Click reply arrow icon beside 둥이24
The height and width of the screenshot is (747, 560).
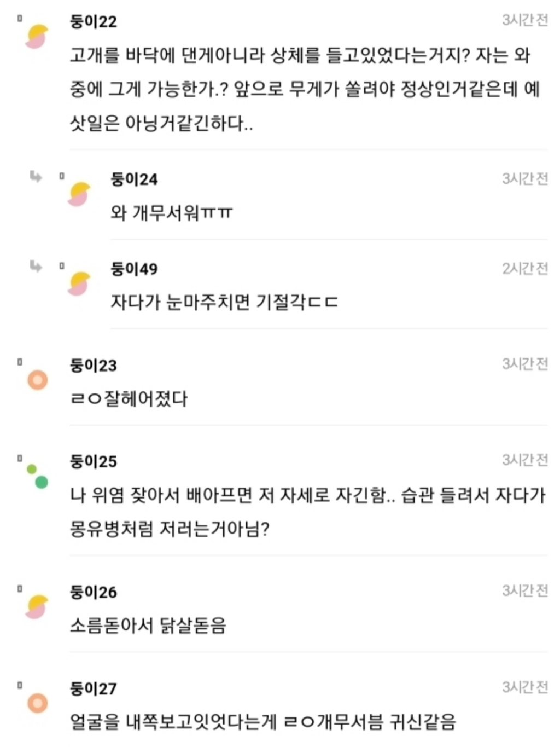[x=36, y=176]
